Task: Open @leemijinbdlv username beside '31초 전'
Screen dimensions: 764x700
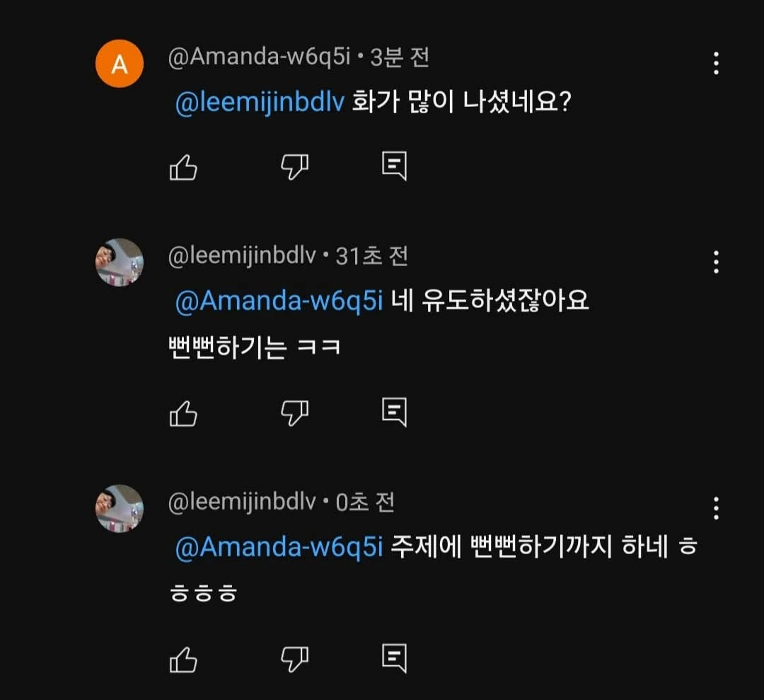Action: pyautogui.click(x=242, y=256)
